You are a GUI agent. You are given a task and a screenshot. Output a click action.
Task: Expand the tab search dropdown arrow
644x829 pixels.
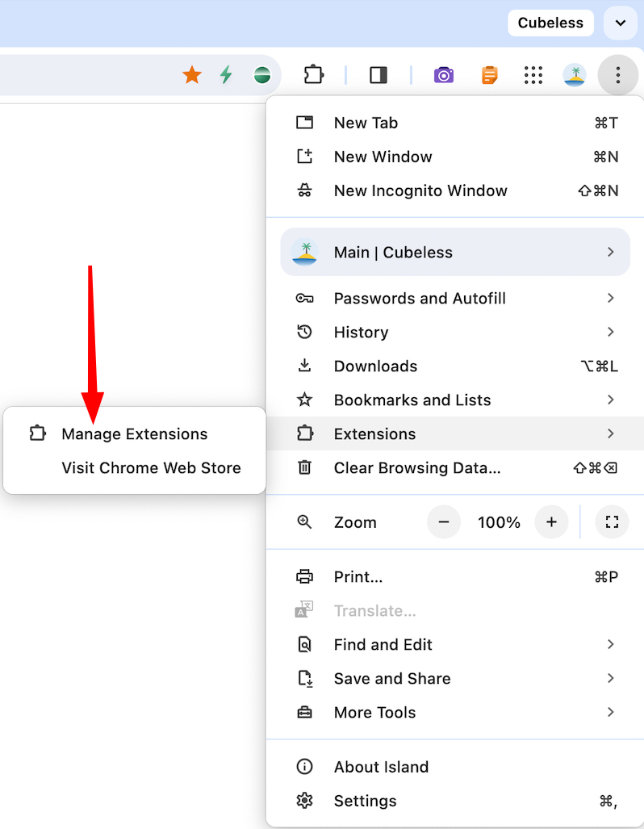(621, 23)
